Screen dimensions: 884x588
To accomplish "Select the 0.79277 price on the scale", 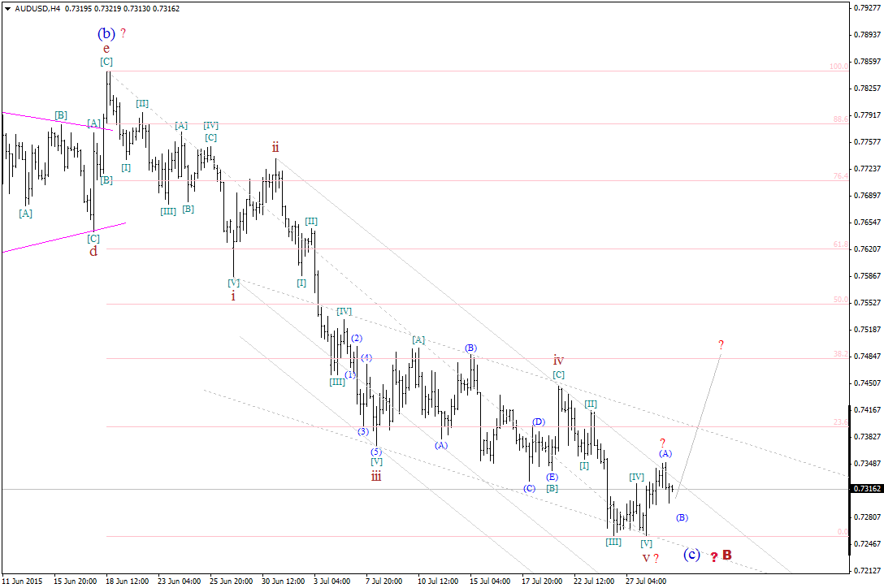I will click(867, 8).
